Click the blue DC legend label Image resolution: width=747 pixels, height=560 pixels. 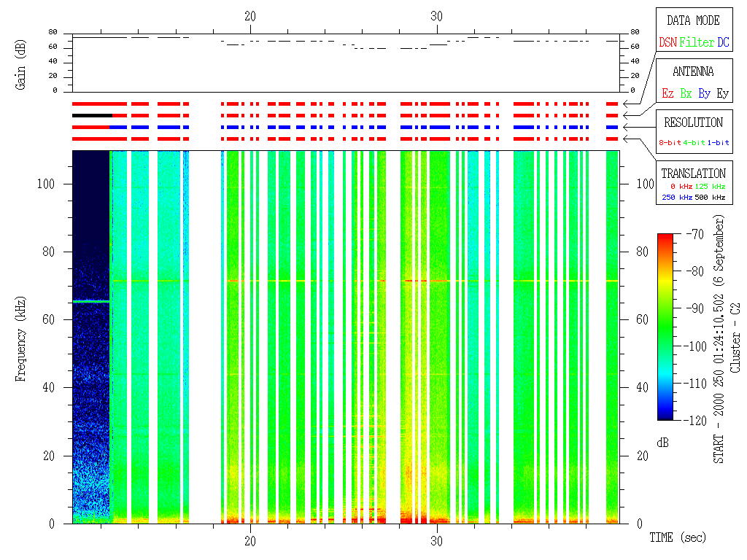coord(722,42)
